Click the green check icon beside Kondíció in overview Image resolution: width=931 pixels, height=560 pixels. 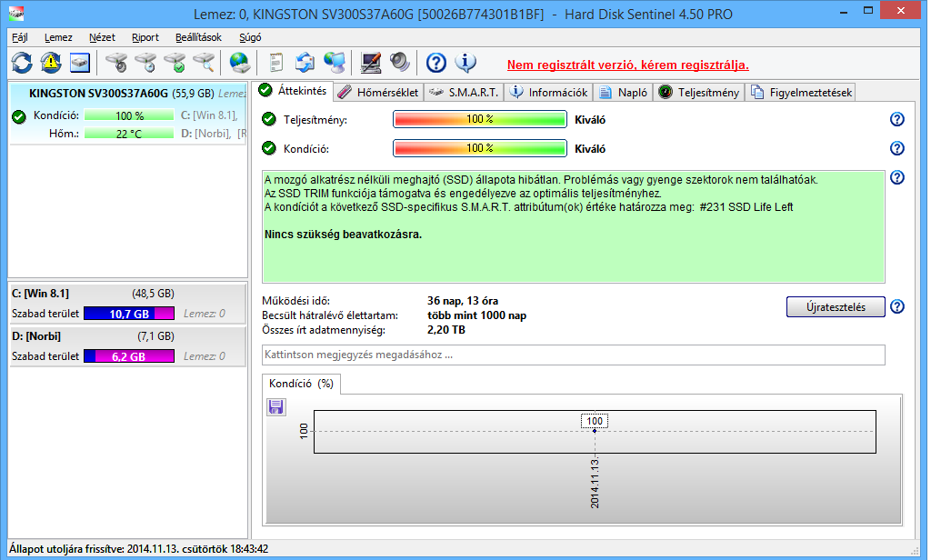coord(269,148)
